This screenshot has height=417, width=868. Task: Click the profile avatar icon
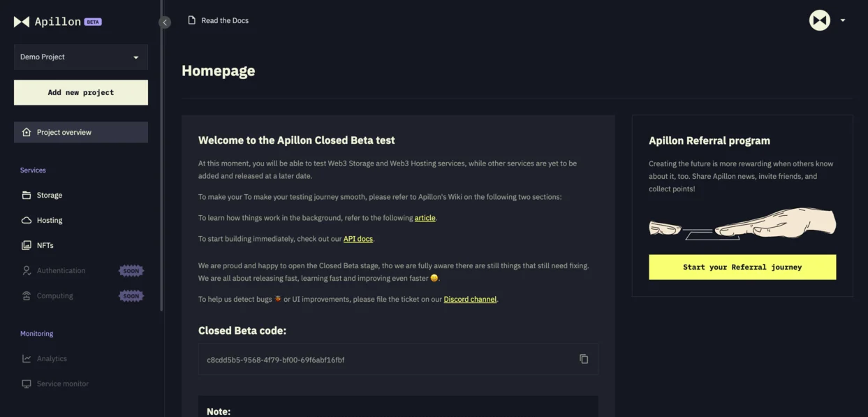click(819, 20)
